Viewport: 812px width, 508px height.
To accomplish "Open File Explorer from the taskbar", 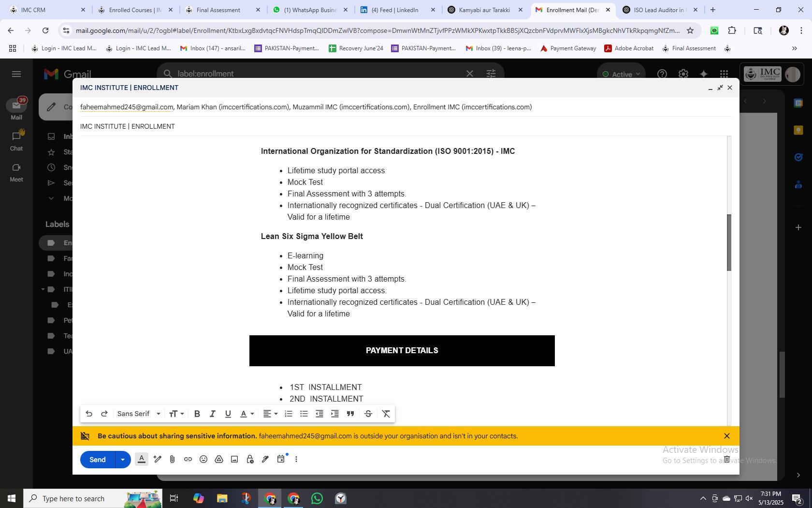I will [222, 498].
